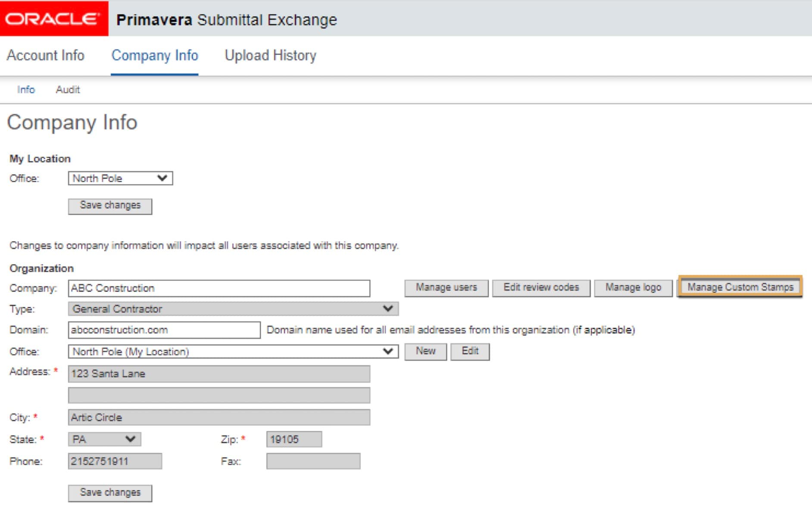Image resolution: width=812 pixels, height=513 pixels.
Task: Click the Company name input field
Action: point(219,288)
